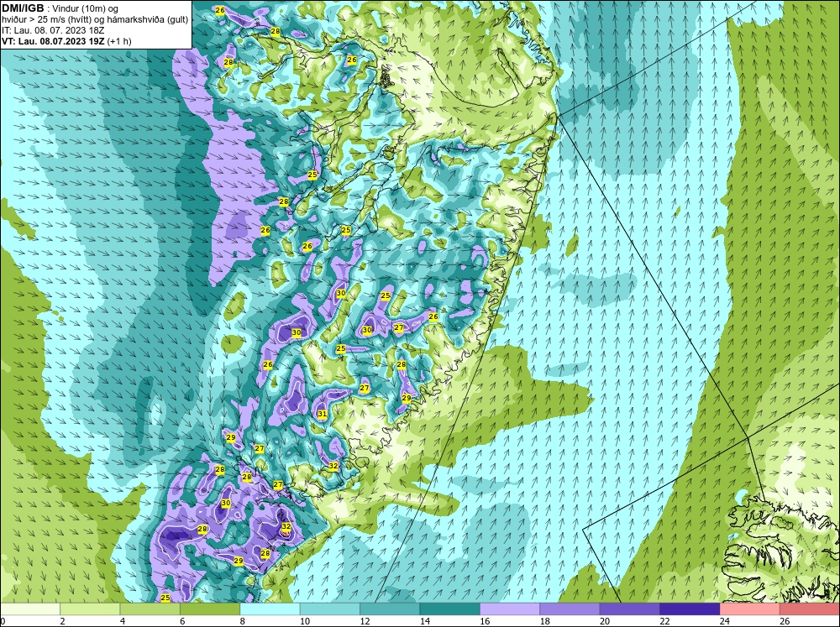Viewport: 840px width, 627px height.
Task: Click the above-26 m/s salmon legend swatch
Action: click(810, 609)
